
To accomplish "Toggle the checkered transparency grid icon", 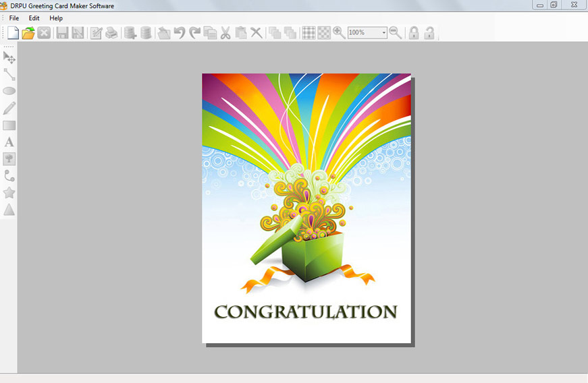I will pos(324,33).
